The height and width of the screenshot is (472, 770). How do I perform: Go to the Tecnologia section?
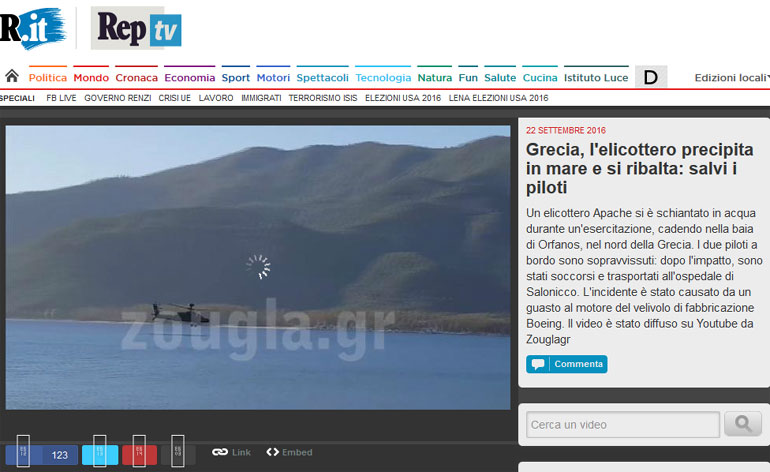pyautogui.click(x=383, y=78)
